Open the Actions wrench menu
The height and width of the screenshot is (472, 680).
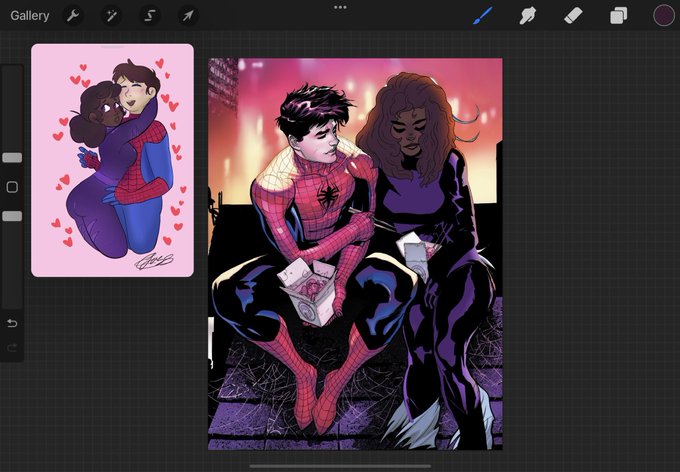[73, 16]
